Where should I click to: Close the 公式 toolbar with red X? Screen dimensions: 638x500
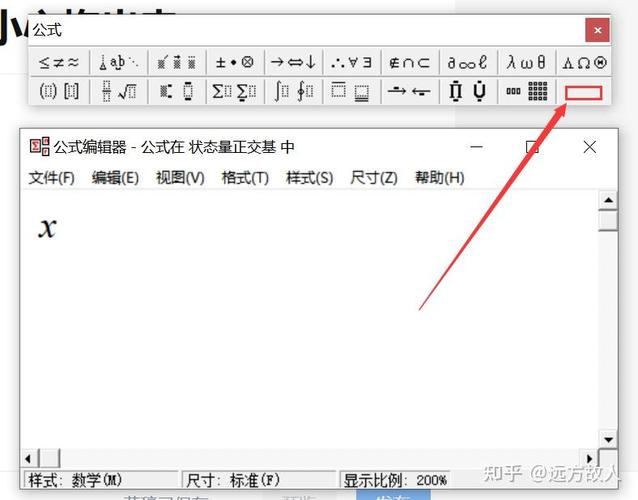point(597,30)
